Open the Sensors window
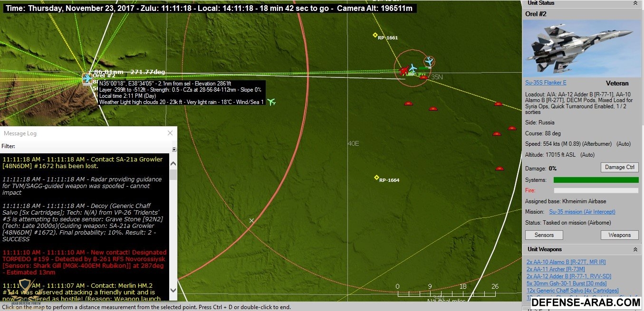The width and height of the screenshot is (644, 311). tap(544, 235)
